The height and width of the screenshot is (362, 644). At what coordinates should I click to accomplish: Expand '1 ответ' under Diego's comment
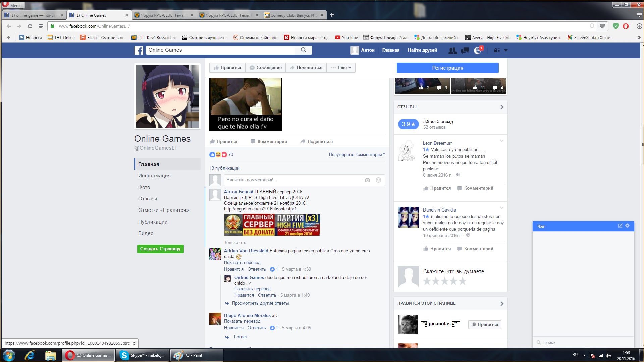240,337
